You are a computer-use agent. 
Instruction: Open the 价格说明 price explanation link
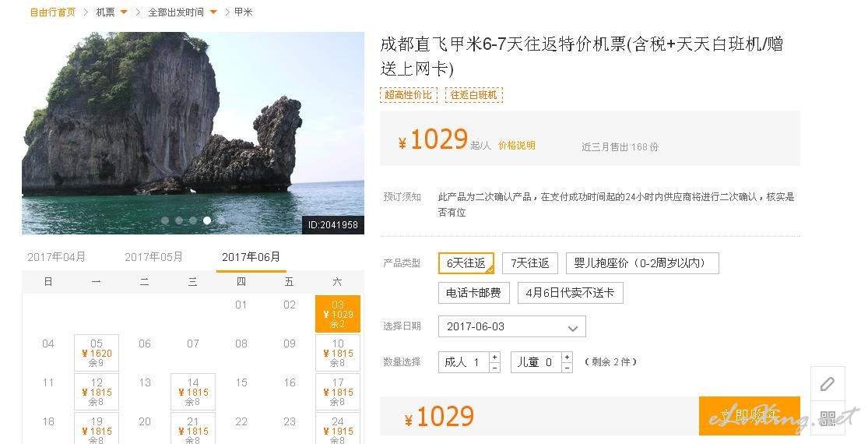tap(516, 146)
